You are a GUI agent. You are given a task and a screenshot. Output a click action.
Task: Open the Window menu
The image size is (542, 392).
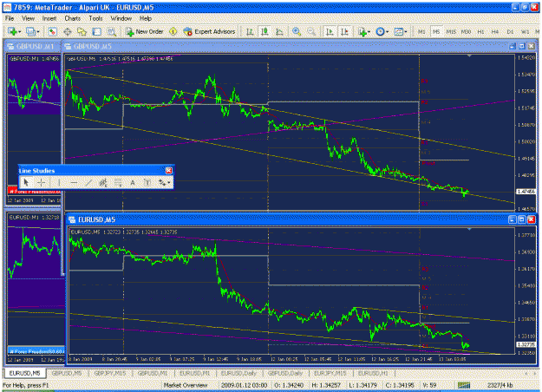tap(121, 18)
